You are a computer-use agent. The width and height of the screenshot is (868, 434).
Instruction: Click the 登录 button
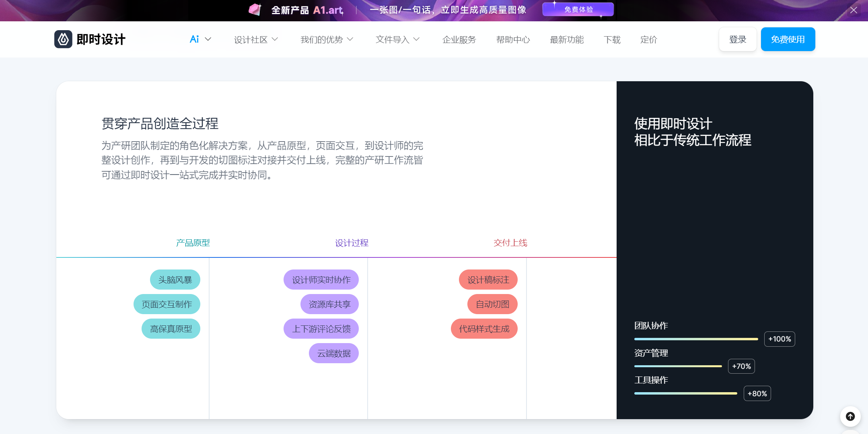(737, 39)
